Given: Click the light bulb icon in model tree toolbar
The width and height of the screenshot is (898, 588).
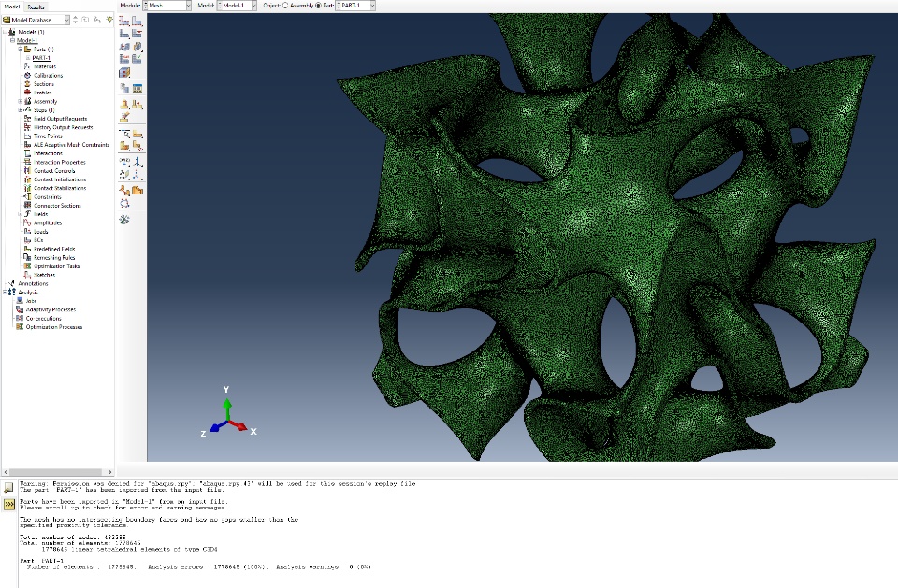Looking at the screenshot, I should [109, 20].
